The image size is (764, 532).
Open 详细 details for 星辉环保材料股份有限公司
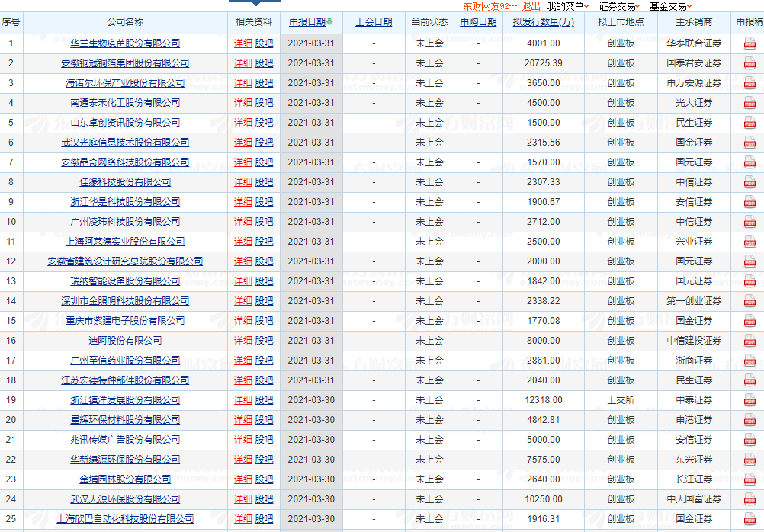pyautogui.click(x=243, y=420)
